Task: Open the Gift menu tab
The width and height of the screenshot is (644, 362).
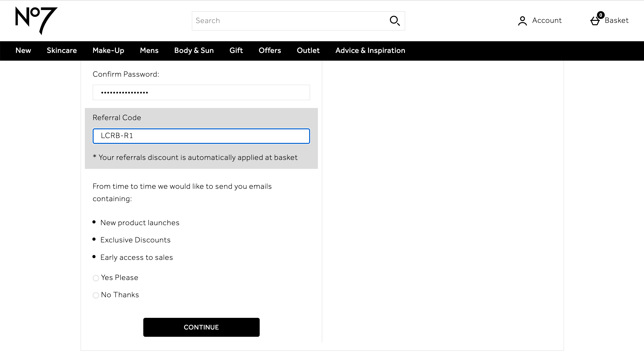Action: pyautogui.click(x=236, y=50)
